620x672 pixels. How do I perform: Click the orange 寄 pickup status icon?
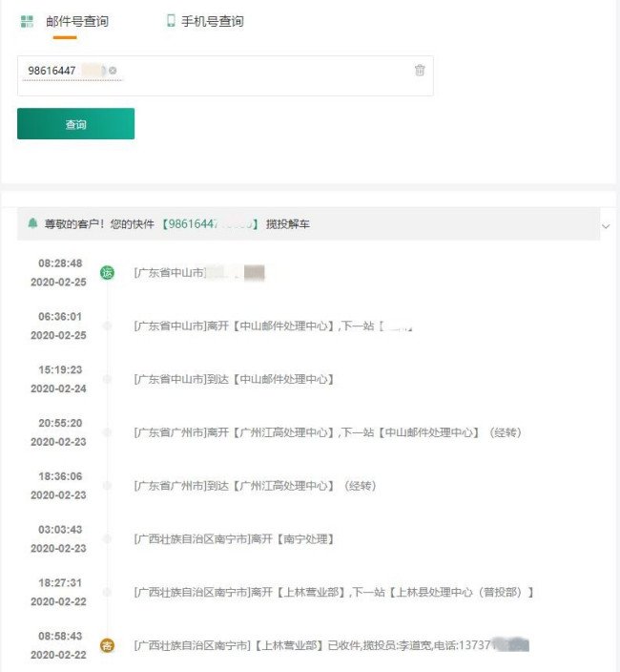pyautogui.click(x=107, y=645)
